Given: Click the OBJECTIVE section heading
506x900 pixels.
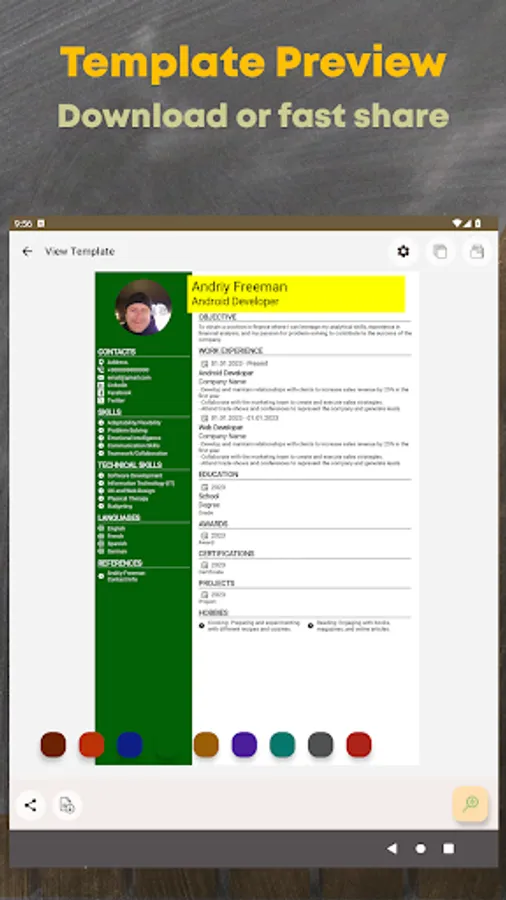Looking at the screenshot, I should [x=217, y=317].
